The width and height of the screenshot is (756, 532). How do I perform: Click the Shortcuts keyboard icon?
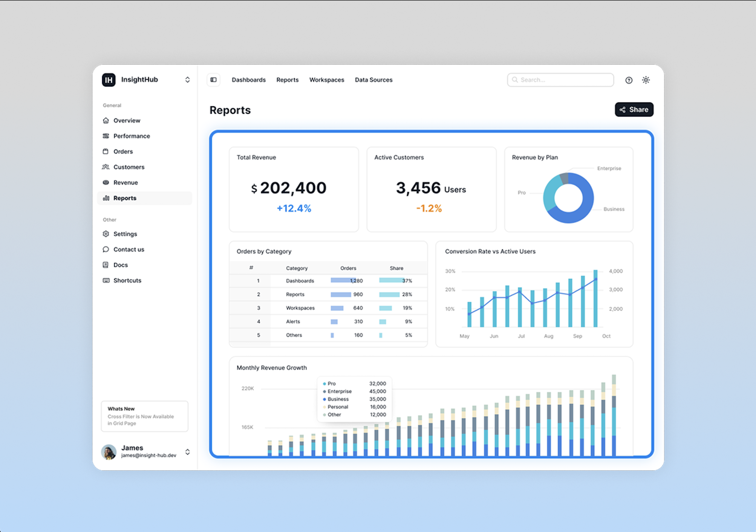[106, 280]
